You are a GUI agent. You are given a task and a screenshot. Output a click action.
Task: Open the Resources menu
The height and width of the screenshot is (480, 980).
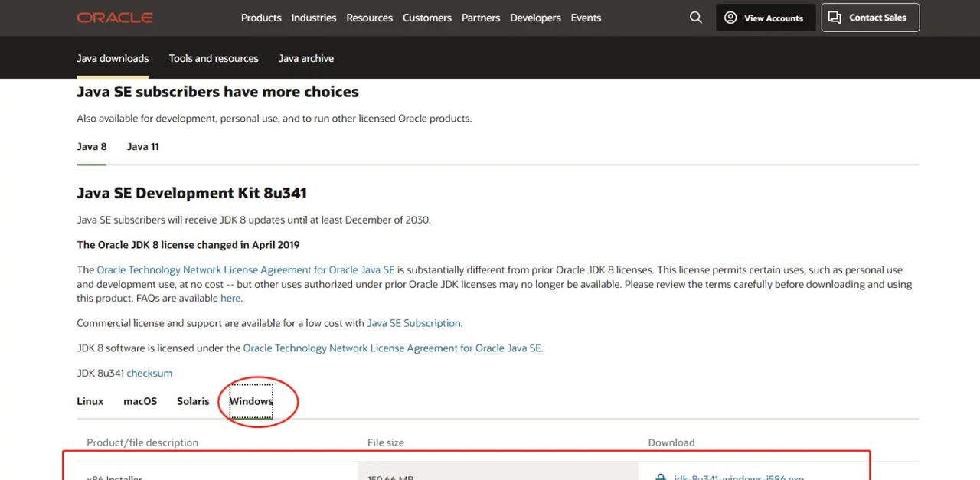(x=369, y=18)
